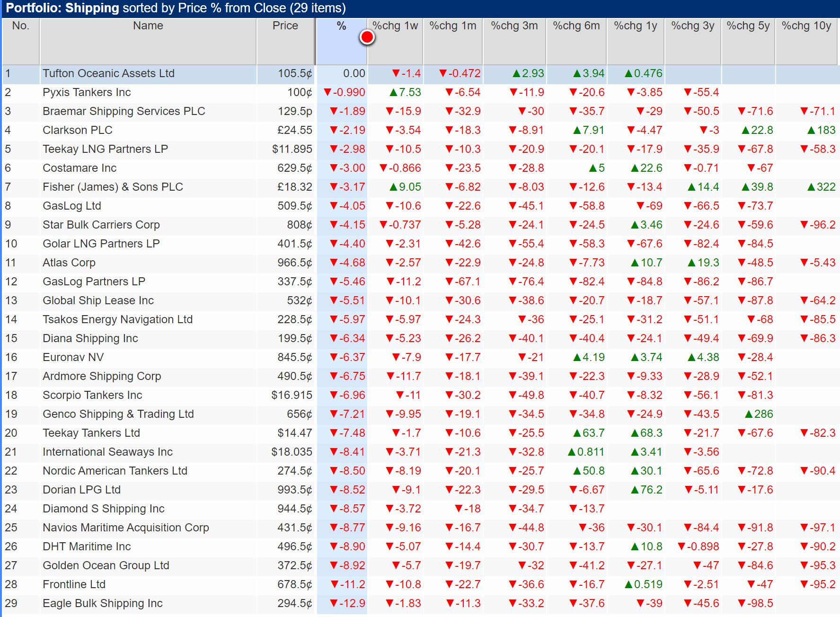
Task: Sort by %chg 6m column header
Action: [576, 41]
